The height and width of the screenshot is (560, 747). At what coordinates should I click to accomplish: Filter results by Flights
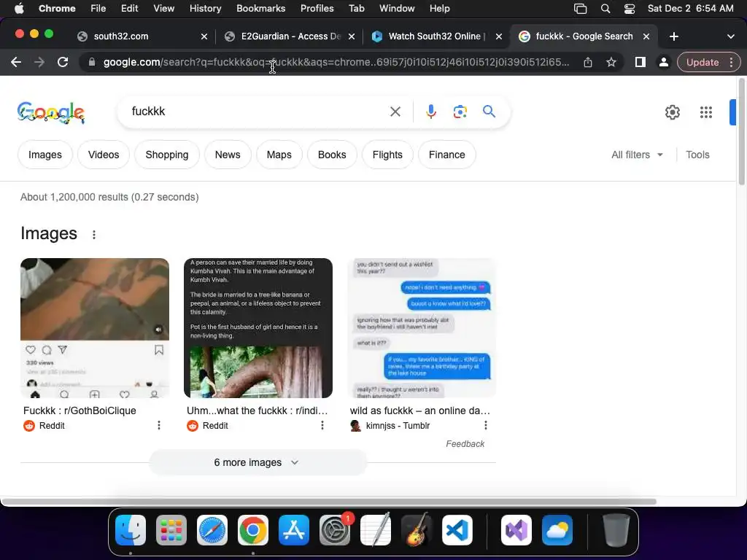[387, 155]
